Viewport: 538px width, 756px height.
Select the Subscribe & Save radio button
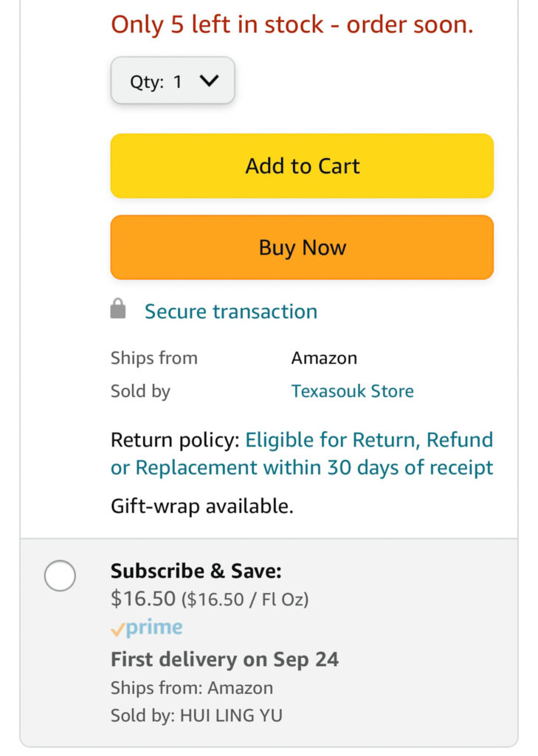pos(60,576)
